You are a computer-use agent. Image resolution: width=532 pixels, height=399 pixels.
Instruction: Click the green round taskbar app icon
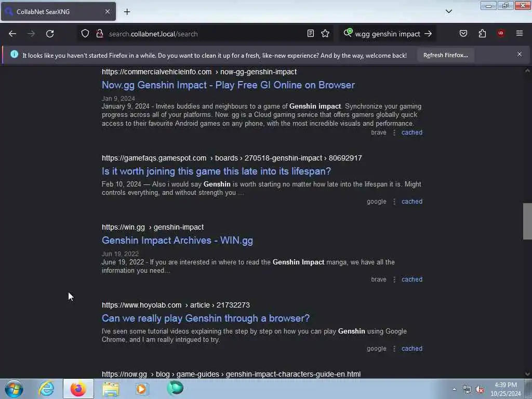coord(175,388)
